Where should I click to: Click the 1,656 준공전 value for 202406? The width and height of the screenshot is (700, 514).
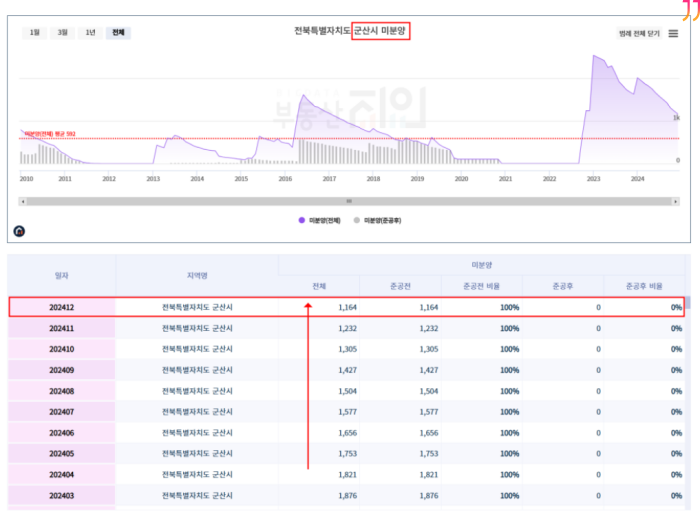coord(429,433)
